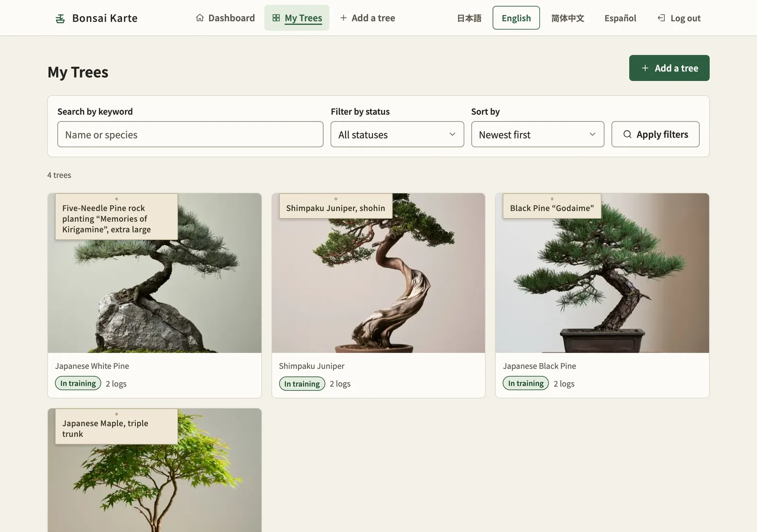Expand the Newest first sort dropdown
The width and height of the screenshot is (757, 532).
[x=537, y=134]
